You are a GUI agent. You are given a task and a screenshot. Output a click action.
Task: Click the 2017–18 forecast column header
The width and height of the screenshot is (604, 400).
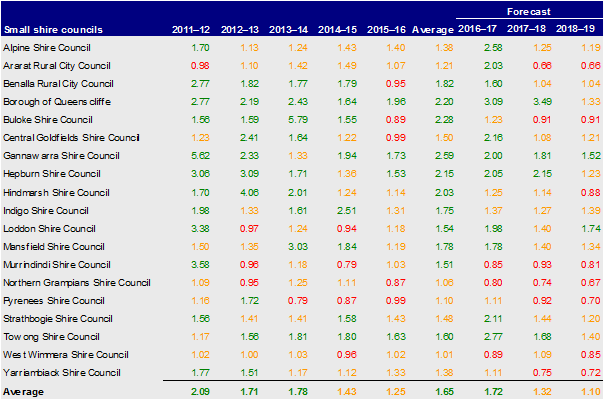point(526,29)
